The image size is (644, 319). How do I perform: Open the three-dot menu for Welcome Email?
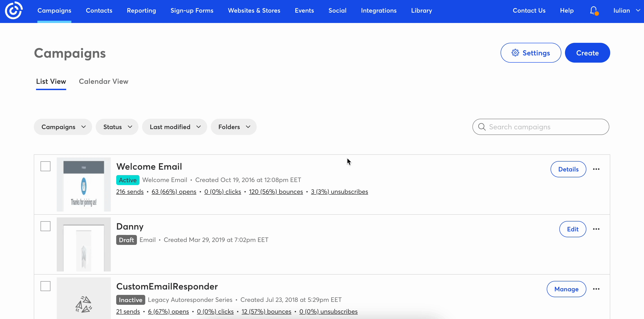[x=596, y=169]
